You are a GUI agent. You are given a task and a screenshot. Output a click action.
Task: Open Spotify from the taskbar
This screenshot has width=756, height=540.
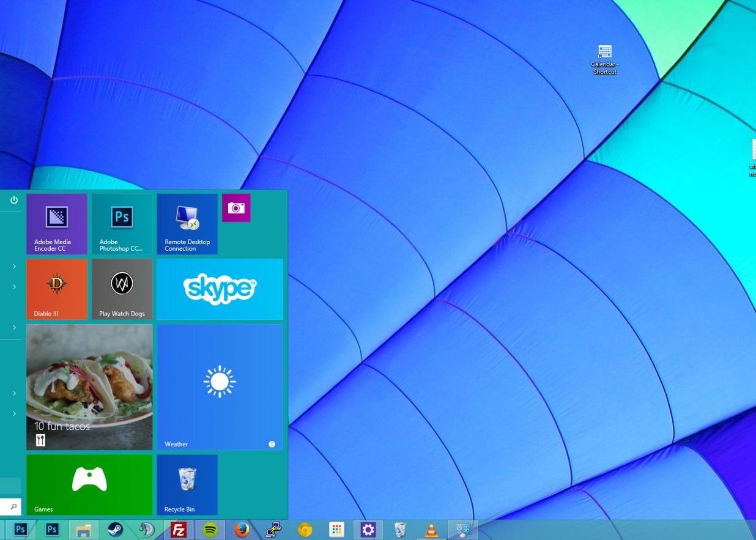pos(210,530)
